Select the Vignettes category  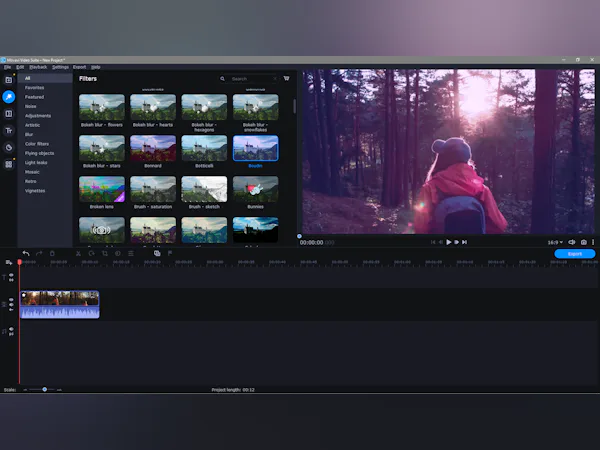pos(35,191)
